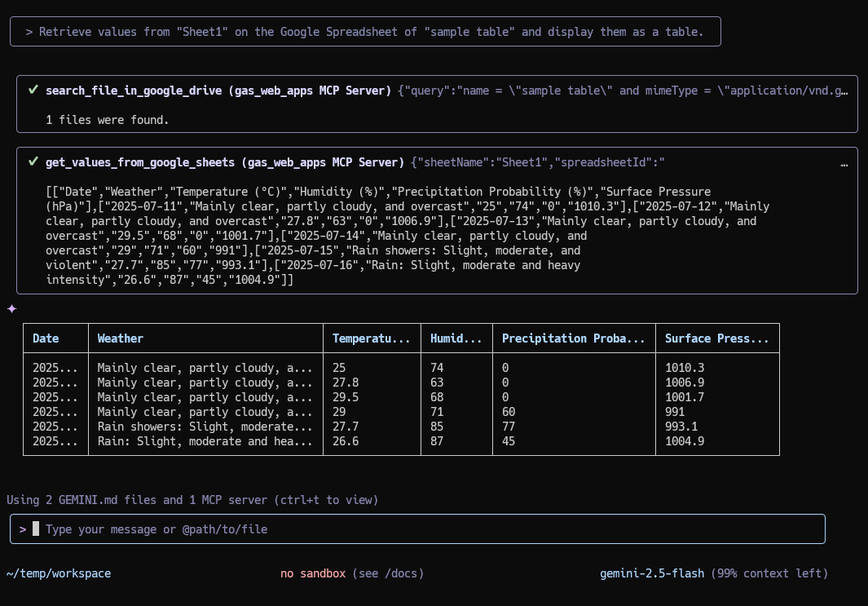Click the "(99% context left)" indicator

769,573
